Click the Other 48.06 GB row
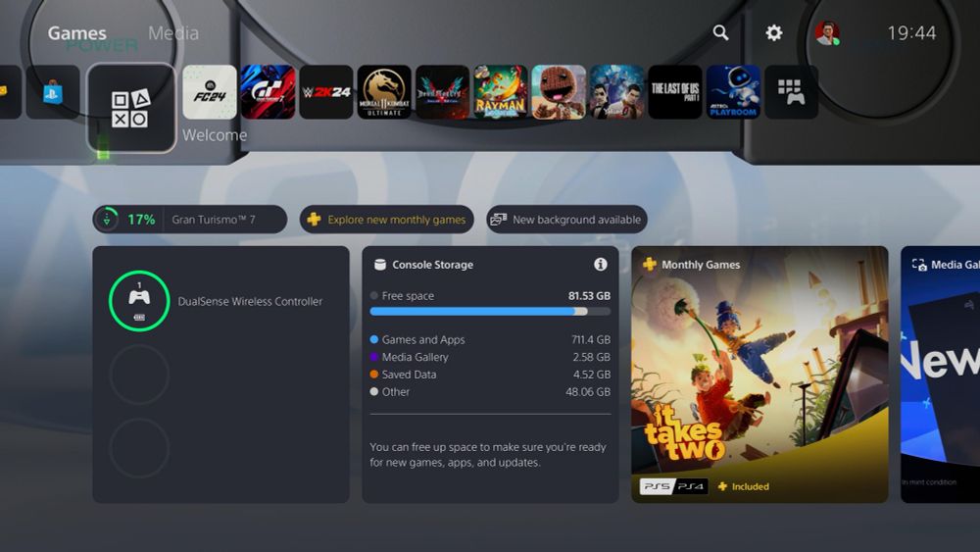980x552 pixels. 490,392
